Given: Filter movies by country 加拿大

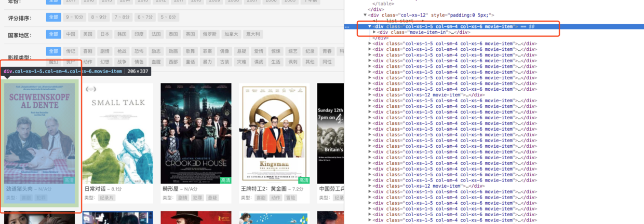Looking at the screenshot, I should tap(231, 34).
